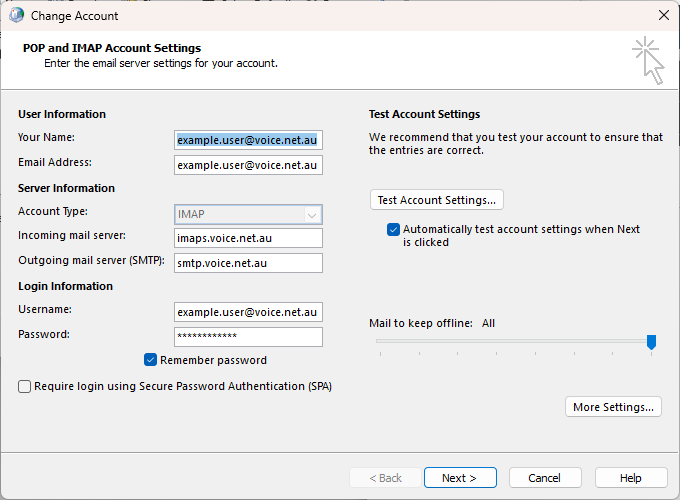The height and width of the screenshot is (500, 680).
Task: Click the Outgoing mail server SMTP field
Action: pos(247,263)
